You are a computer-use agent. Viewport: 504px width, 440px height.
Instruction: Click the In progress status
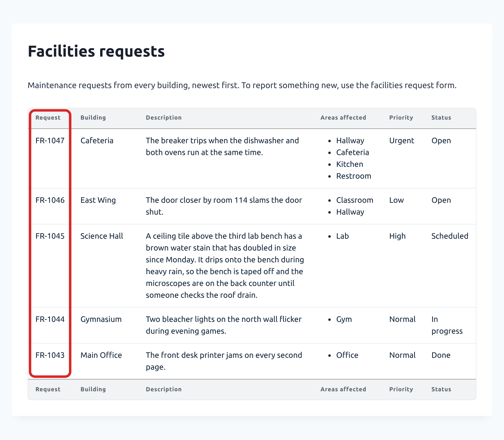tap(447, 325)
